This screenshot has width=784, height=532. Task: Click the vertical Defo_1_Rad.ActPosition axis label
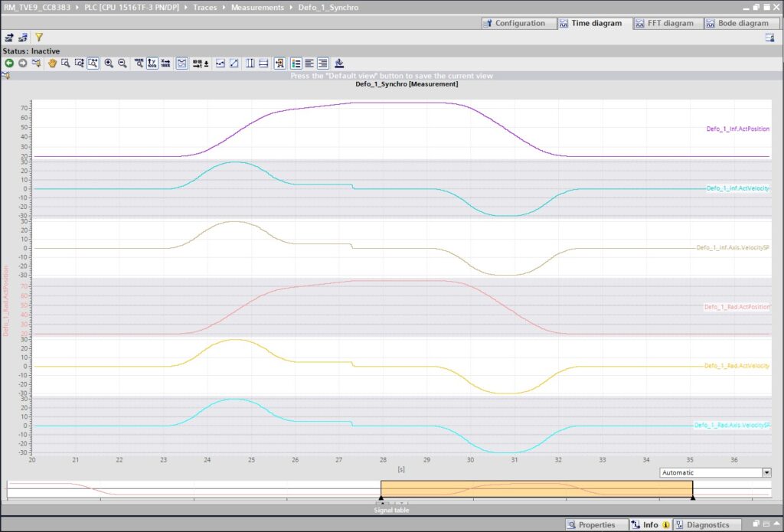[6, 301]
